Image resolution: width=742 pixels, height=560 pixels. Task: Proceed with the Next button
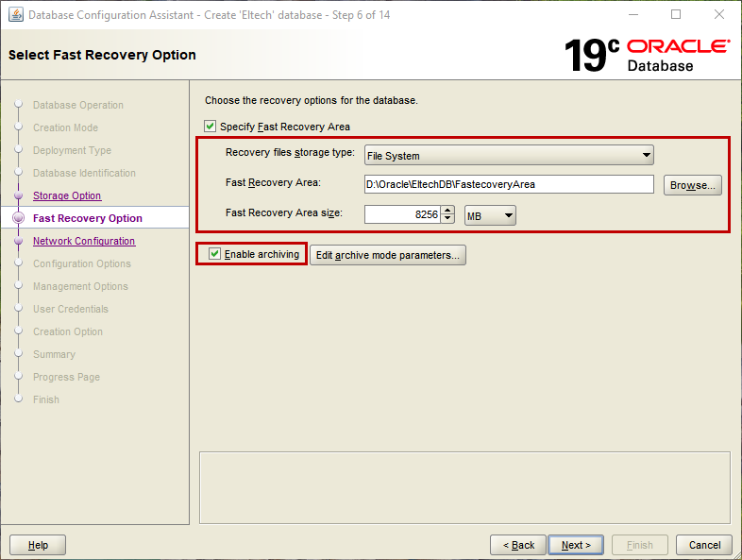(x=576, y=545)
